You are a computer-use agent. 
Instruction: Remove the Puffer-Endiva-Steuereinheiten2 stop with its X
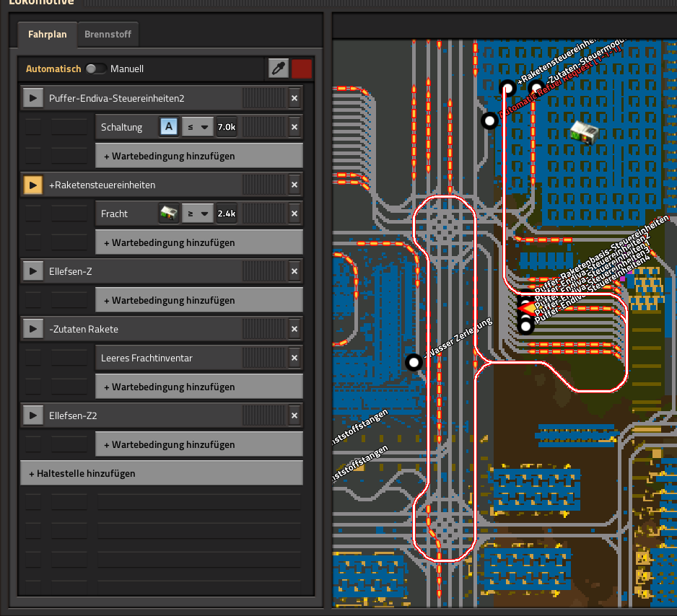(294, 98)
